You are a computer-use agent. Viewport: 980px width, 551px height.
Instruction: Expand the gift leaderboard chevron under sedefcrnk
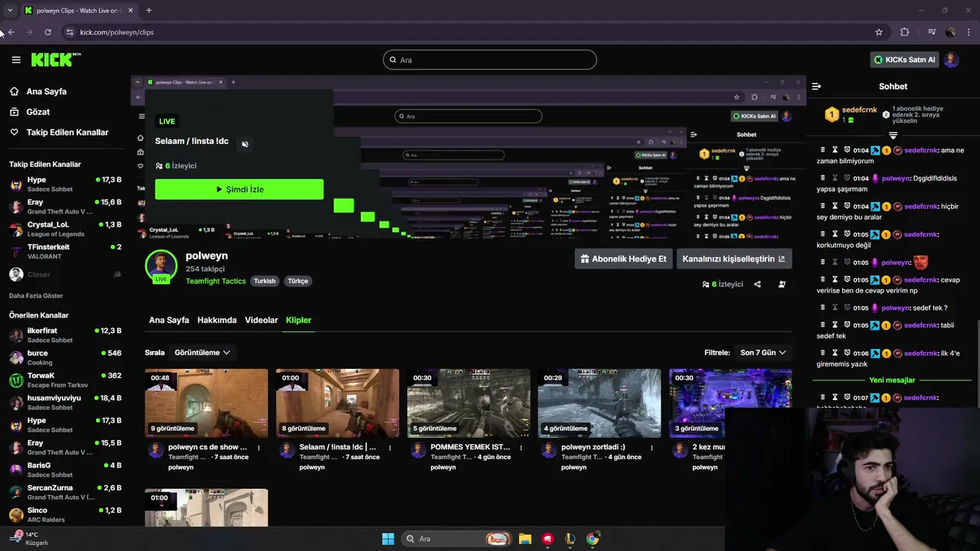pyautogui.click(x=893, y=135)
